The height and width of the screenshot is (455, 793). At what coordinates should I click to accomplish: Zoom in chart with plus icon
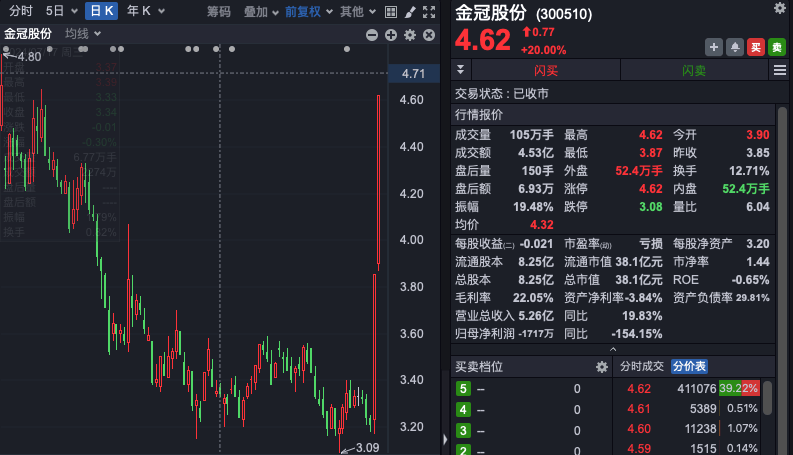(x=390, y=34)
